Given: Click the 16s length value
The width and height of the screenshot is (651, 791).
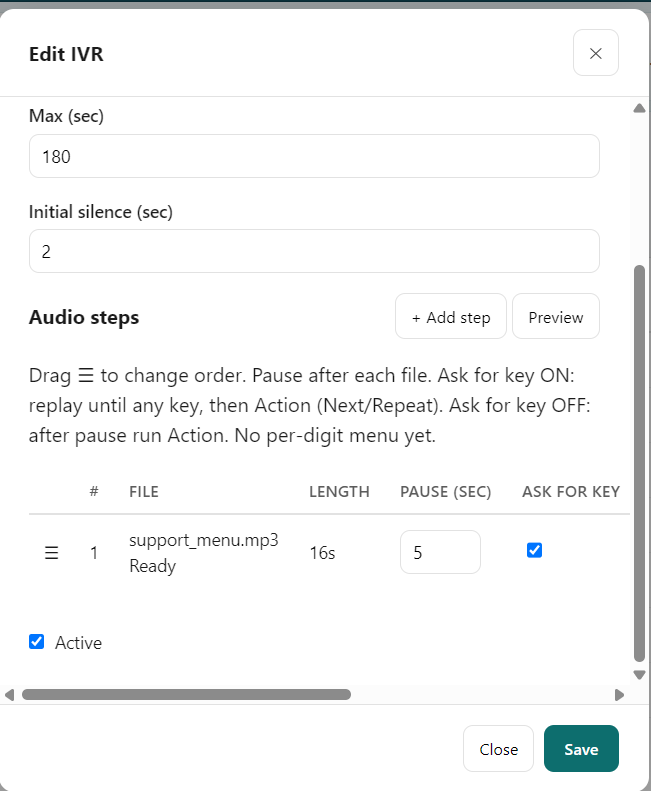Looking at the screenshot, I should [x=322, y=553].
